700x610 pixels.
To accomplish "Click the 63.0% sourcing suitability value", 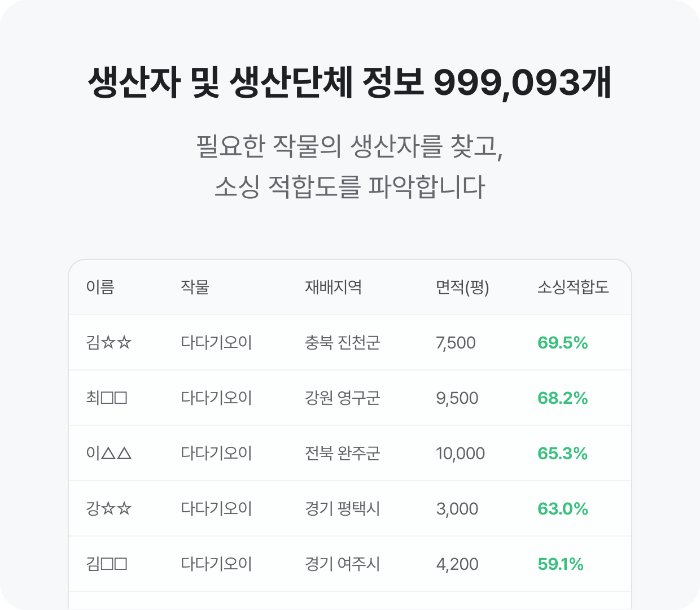I will tap(562, 509).
